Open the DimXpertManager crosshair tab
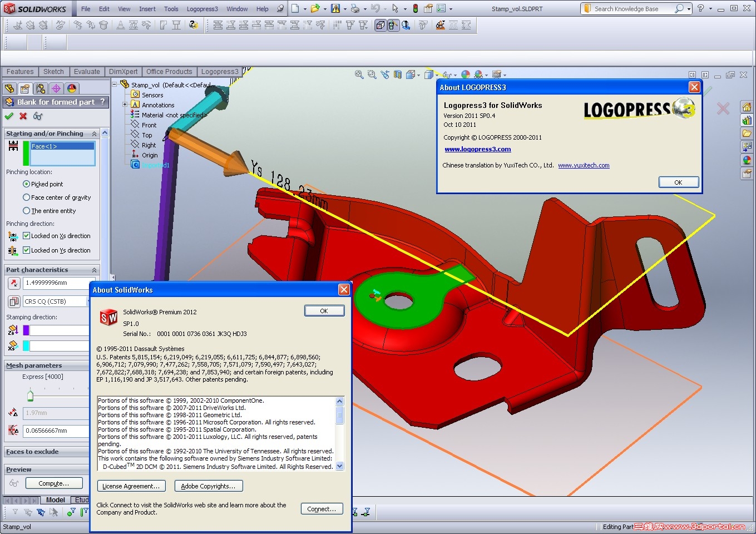 [x=56, y=88]
